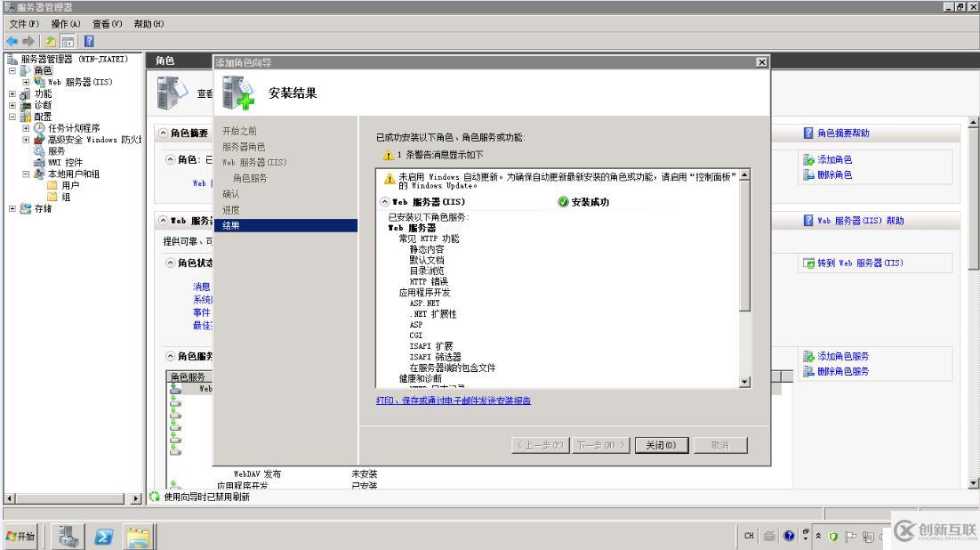The image size is (980, 550).
Task: Click the 服务 gear icon in tree
Action: pyautogui.click(x=39, y=150)
